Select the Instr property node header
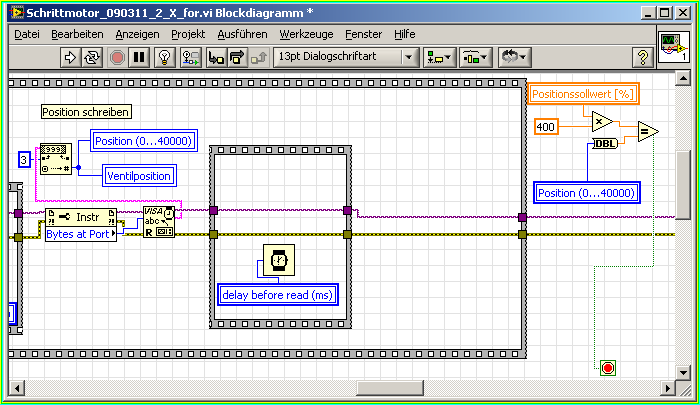The image size is (700, 405). point(81,217)
